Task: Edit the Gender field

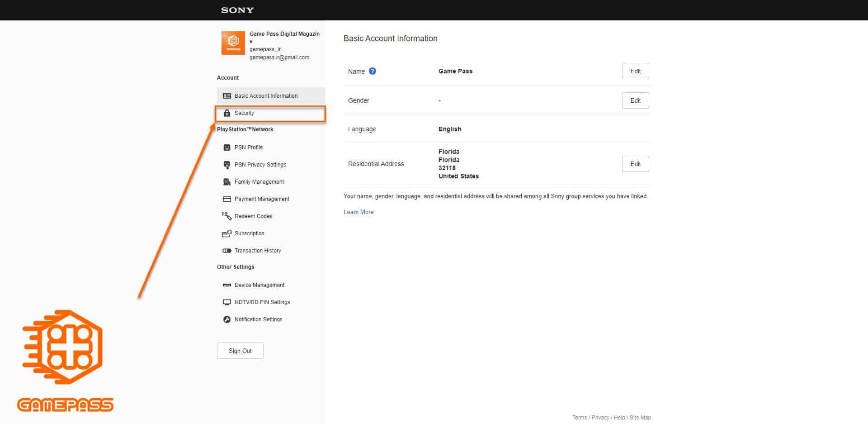Action: (635, 100)
